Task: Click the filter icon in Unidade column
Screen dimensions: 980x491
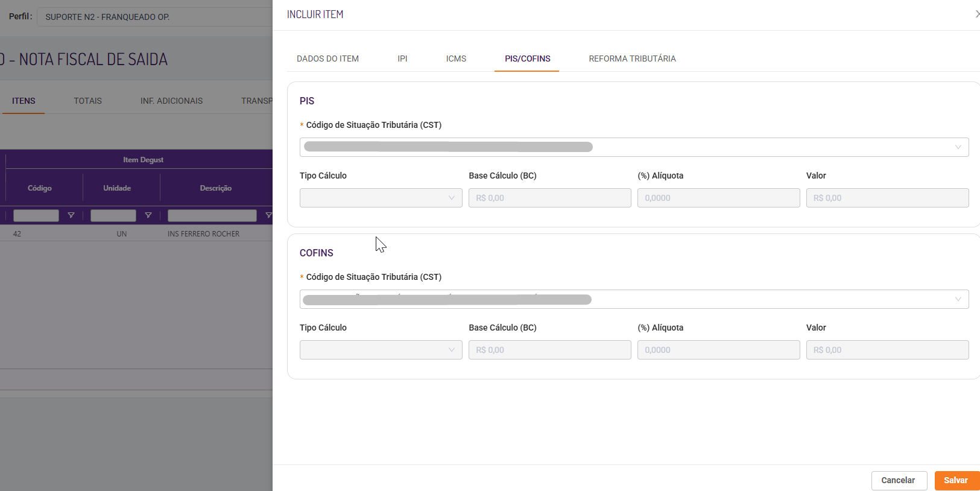Action: tap(148, 215)
